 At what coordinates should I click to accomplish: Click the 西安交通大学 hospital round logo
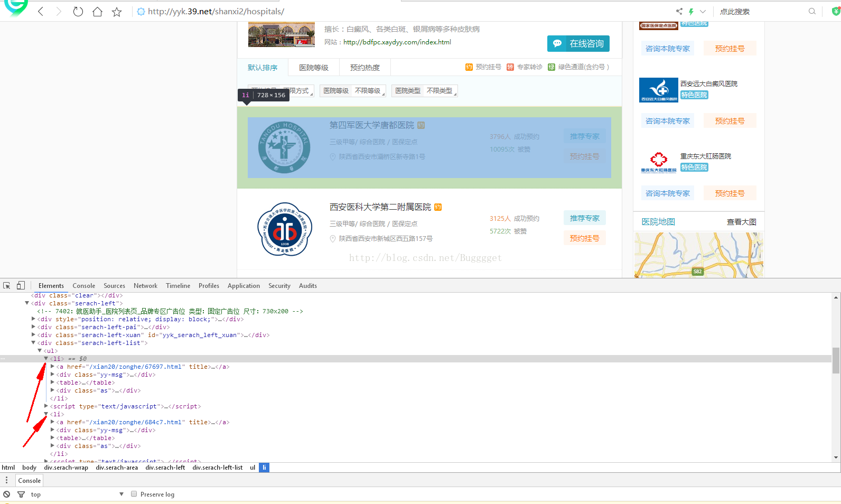[285, 229]
